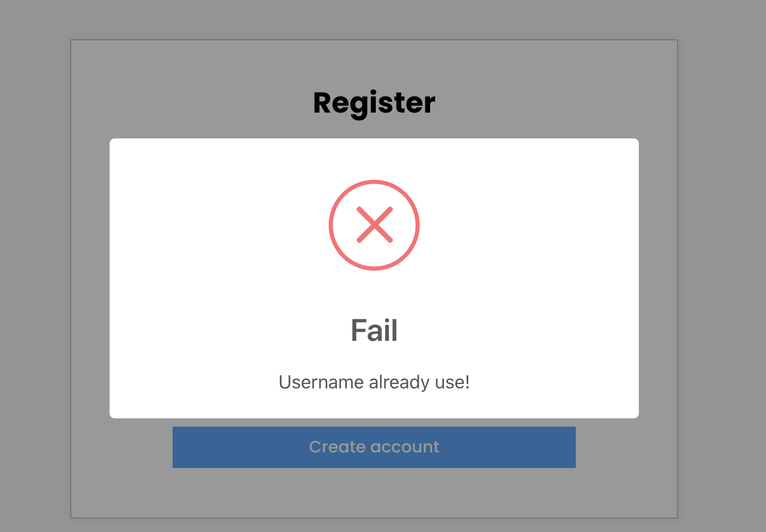Image resolution: width=766 pixels, height=532 pixels.
Task: Select the Username already use message
Action: coord(374,382)
